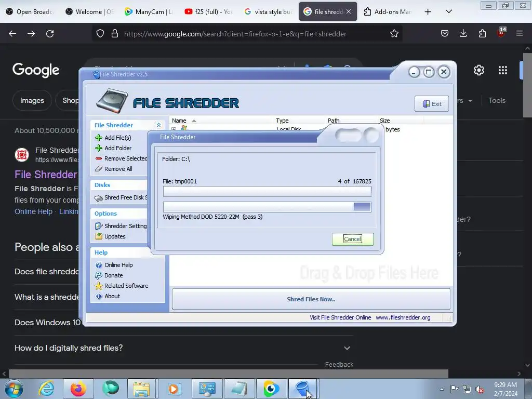532x399 pixels.
Task: Click the Feedback link on Google page
Action: click(x=339, y=364)
